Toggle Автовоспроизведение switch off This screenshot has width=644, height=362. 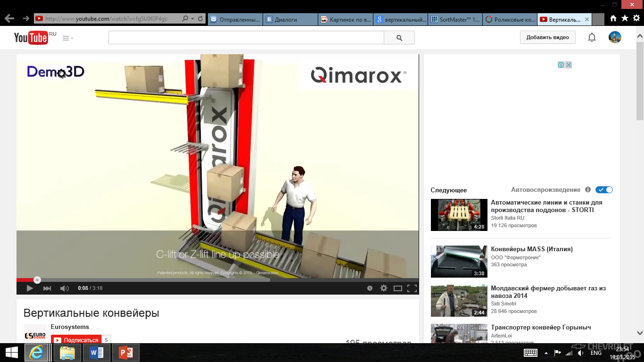pos(604,189)
